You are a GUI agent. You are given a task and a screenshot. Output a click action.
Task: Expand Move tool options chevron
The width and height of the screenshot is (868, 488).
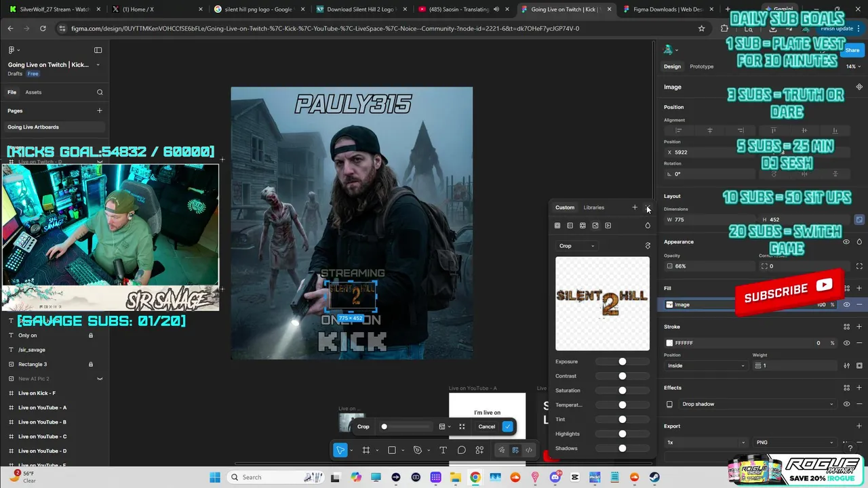pyautogui.click(x=351, y=451)
